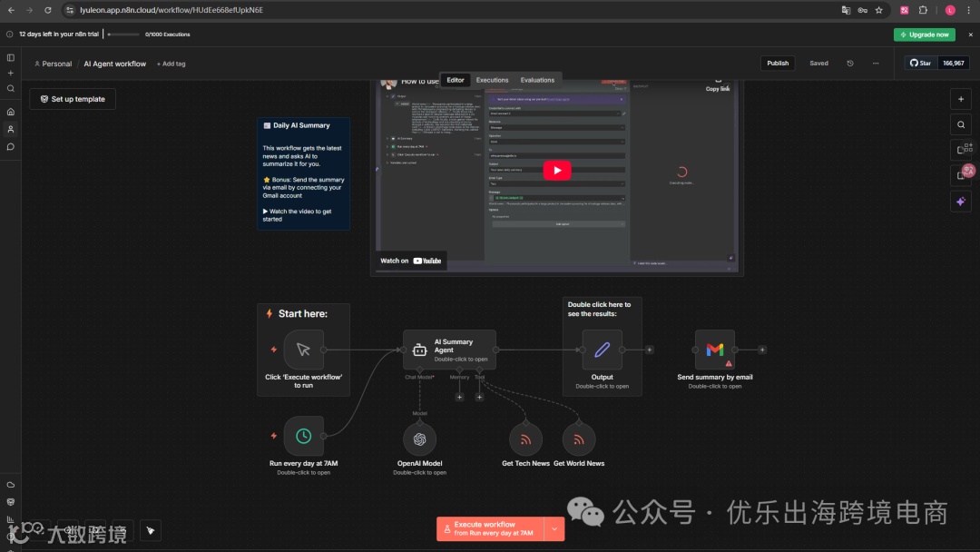Click the executions usage progress bar

click(123, 34)
